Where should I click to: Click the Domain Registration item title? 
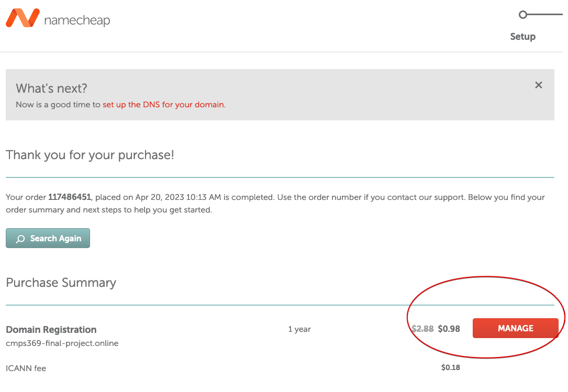pyautogui.click(x=51, y=330)
